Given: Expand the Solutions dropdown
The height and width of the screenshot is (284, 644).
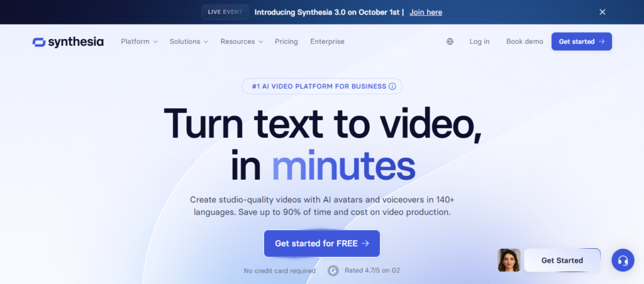Looking at the screenshot, I should click(189, 41).
